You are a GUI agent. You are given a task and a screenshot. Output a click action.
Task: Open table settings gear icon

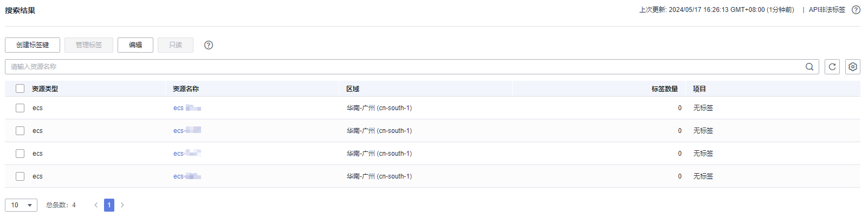(853, 67)
